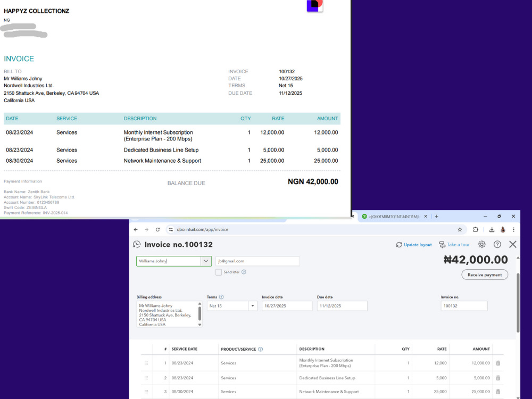This screenshot has width=532, height=399.
Task: Delete line 1 with its trash icon
Action: click(498, 363)
